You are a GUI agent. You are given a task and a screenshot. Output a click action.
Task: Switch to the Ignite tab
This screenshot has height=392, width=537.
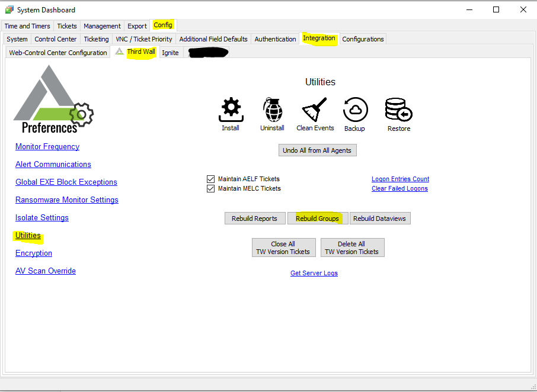(x=170, y=53)
